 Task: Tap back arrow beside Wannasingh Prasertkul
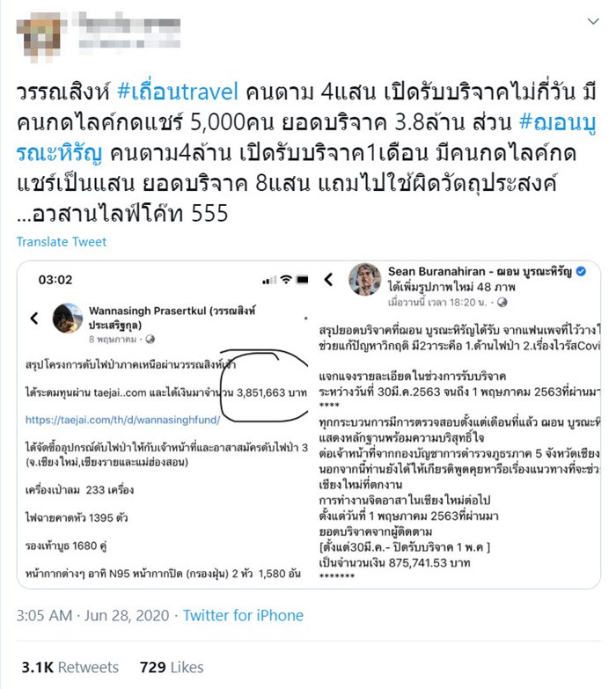(x=34, y=318)
